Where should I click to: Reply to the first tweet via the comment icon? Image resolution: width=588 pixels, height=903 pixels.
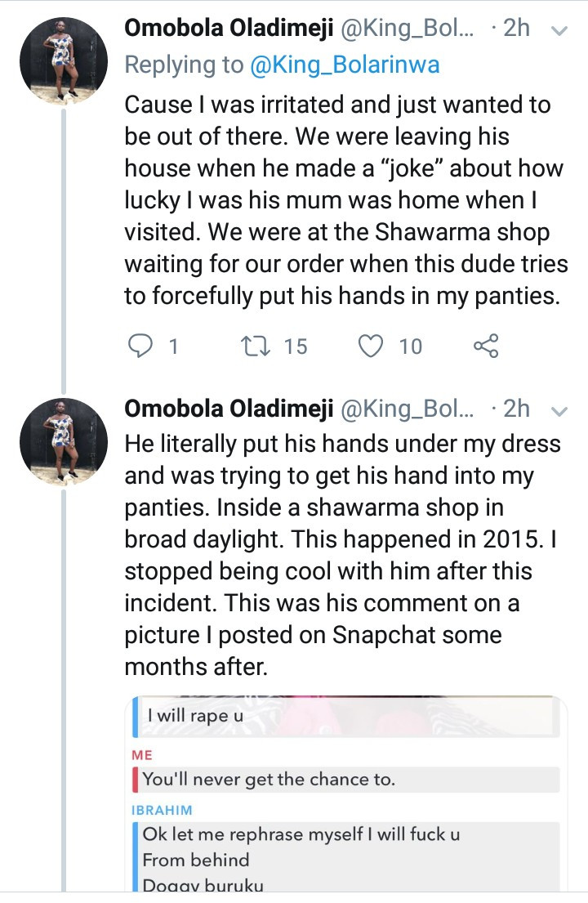(x=141, y=346)
